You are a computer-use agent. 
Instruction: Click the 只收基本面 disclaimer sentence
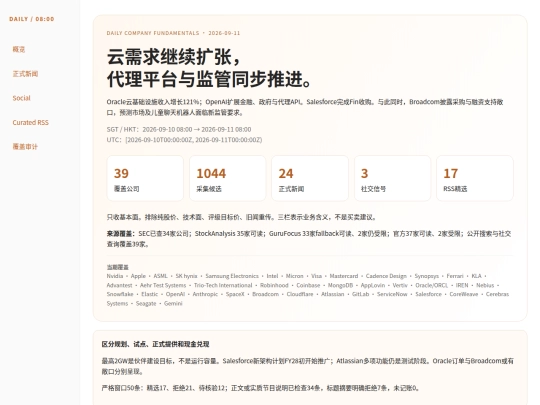tap(242, 217)
